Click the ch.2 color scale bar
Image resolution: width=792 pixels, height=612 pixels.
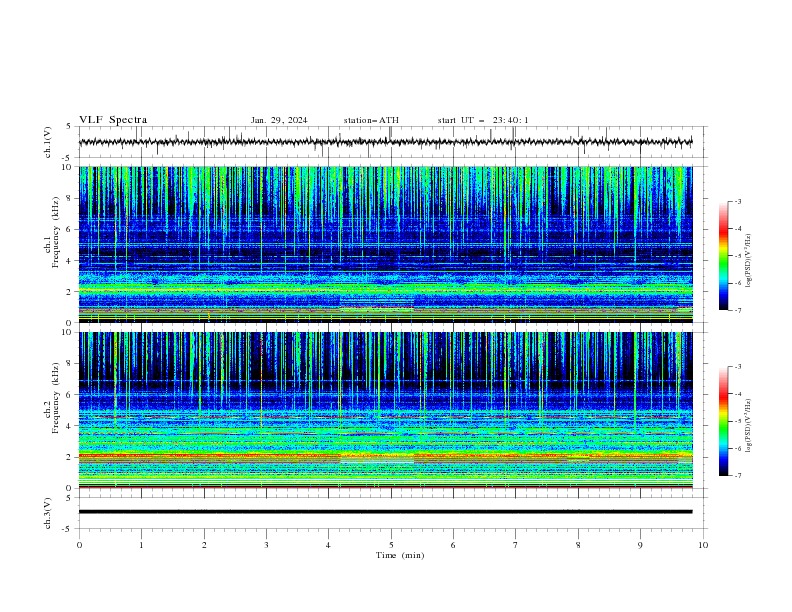coord(723,421)
